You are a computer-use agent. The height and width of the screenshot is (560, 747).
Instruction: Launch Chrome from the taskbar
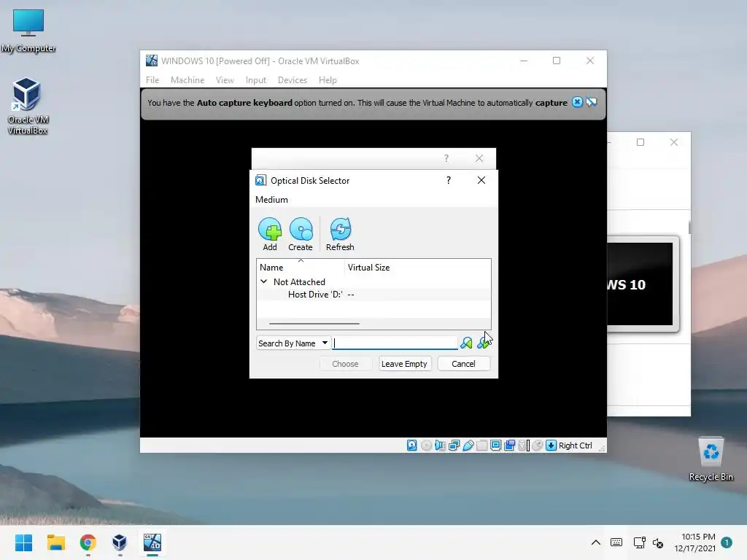(x=88, y=542)
